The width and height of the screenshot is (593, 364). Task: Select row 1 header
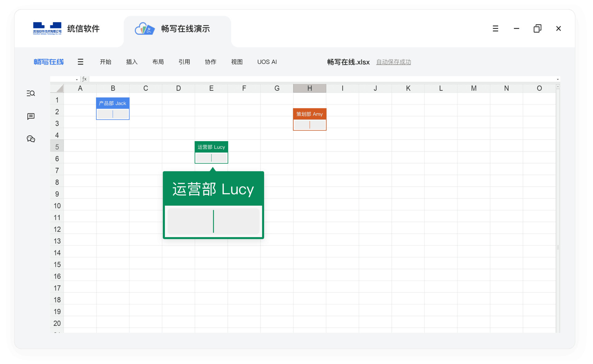[57, 100]
